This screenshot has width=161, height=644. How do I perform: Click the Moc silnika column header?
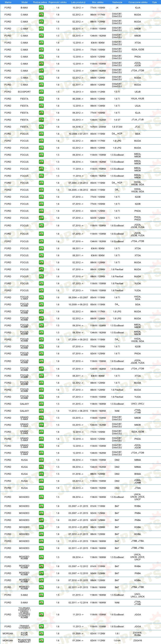[x=98, y=2]
